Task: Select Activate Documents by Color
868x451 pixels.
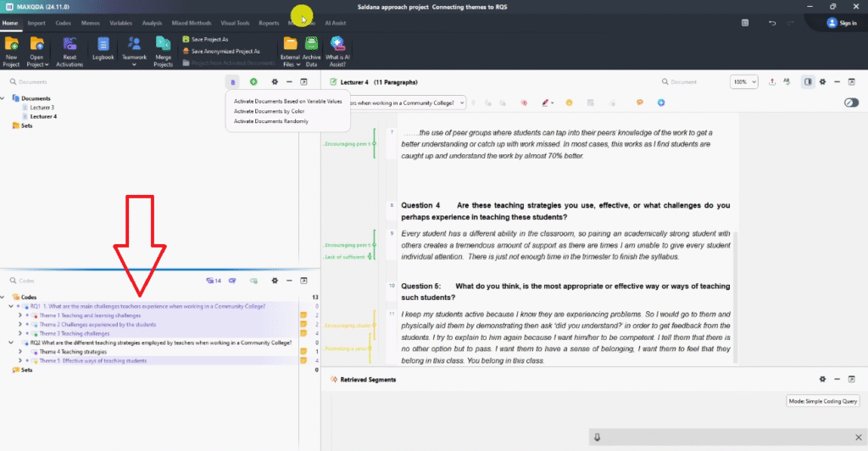Action: [269, 111]
